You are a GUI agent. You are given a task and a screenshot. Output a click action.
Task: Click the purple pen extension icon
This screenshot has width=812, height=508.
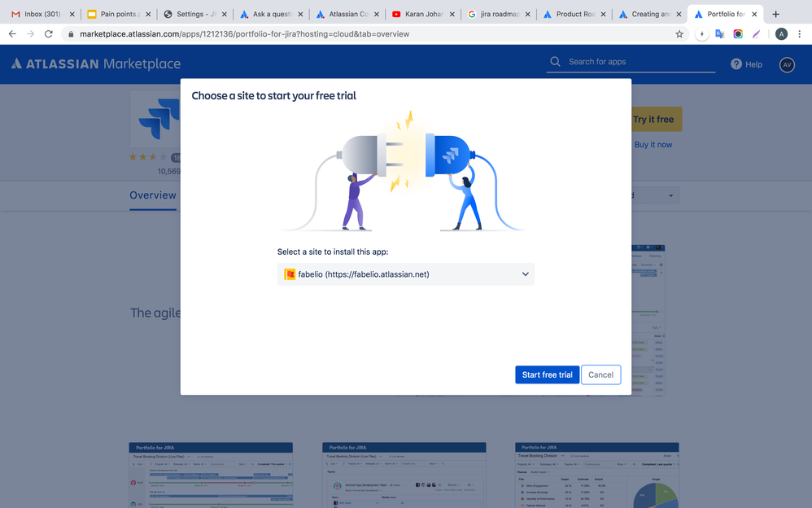(756, 34)
